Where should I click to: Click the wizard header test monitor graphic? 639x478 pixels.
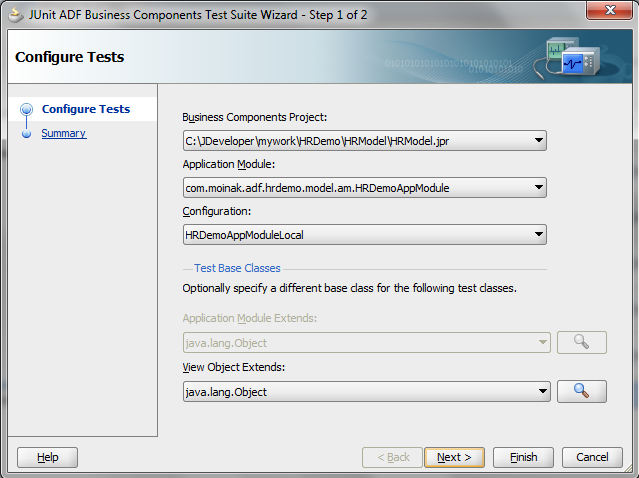pos(573,57)
